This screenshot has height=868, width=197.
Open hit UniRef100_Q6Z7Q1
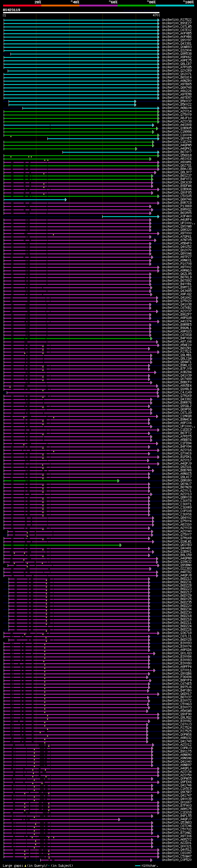click(177, 165)
